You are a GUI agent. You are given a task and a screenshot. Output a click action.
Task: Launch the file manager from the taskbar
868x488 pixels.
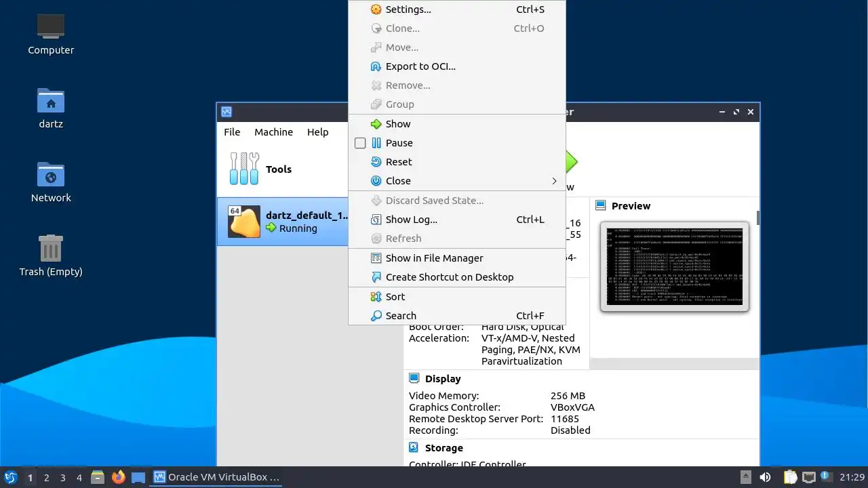[98, 477]
